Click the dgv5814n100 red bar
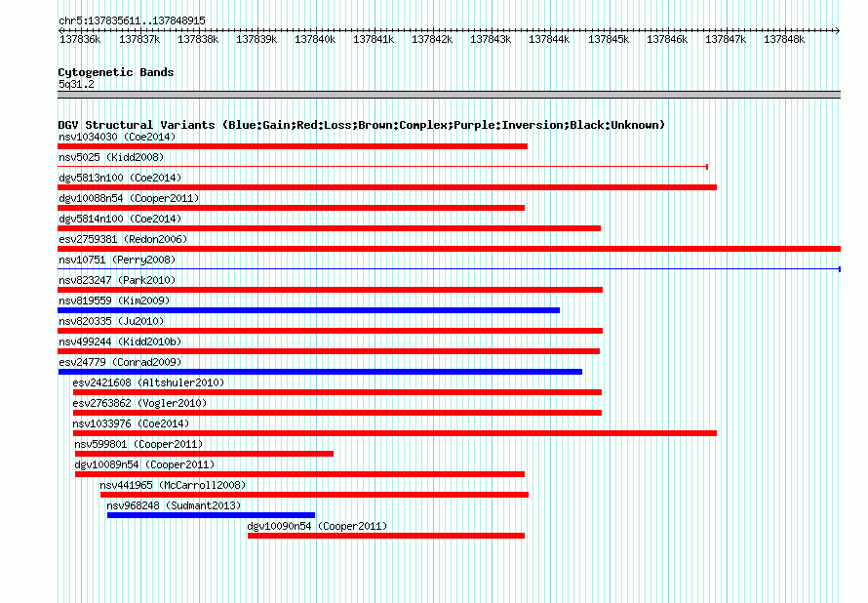Screen dimensions: 868x603 329,228
